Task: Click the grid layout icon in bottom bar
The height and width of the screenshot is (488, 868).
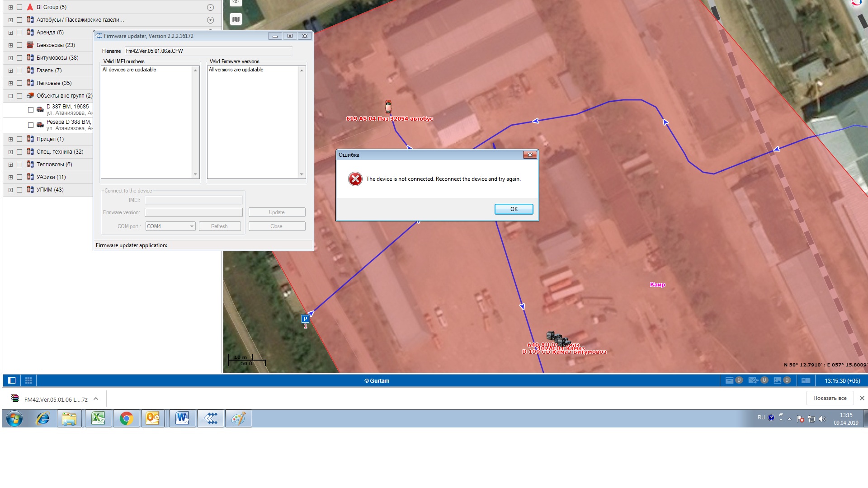Action: pyautogui.click(x=28, y=380)
